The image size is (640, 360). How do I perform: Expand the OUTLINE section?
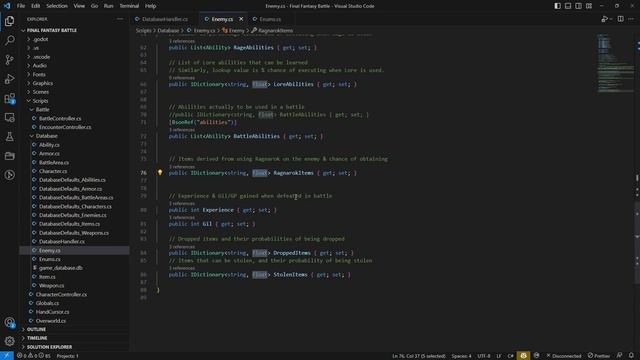coord(36,329)
